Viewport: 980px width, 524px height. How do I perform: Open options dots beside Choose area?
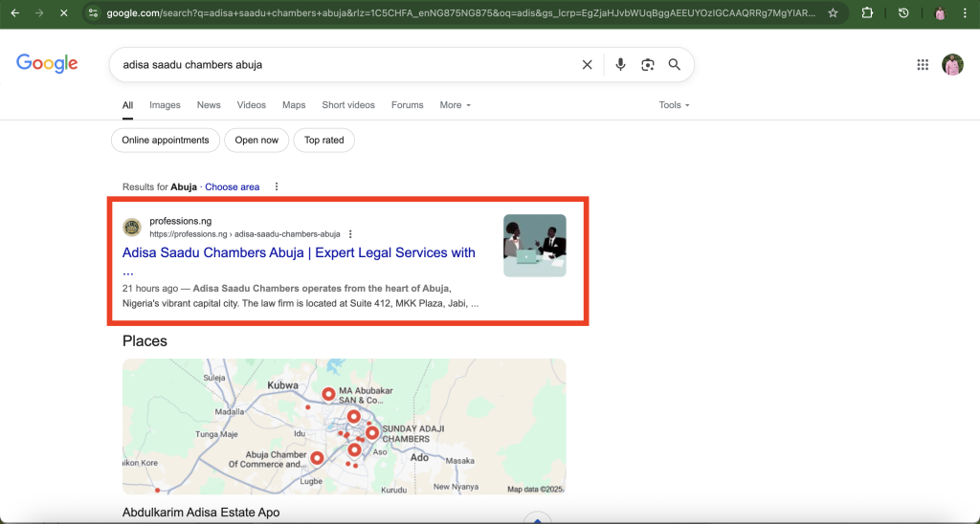pyautogui.click(x=277, y=186)
